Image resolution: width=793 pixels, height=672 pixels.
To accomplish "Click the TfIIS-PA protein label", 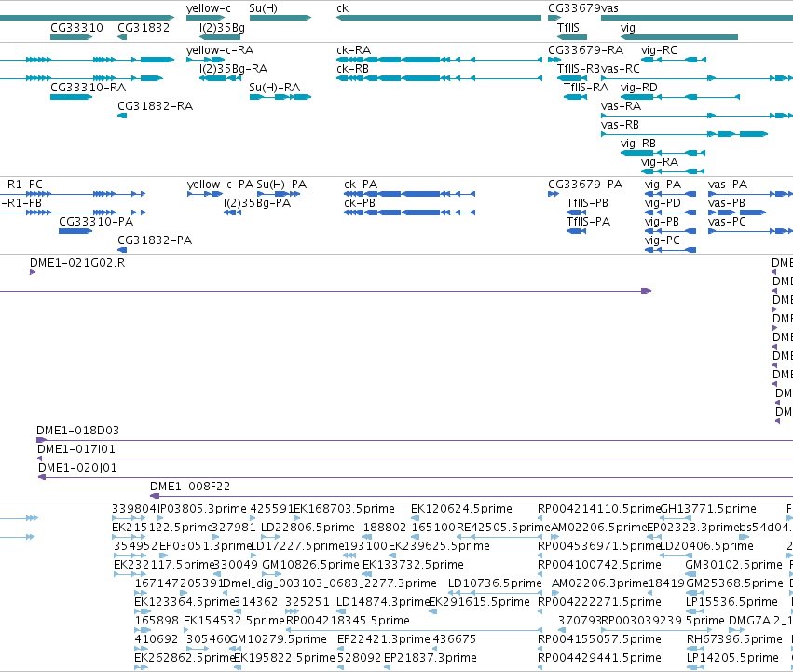I will (588, 222).
